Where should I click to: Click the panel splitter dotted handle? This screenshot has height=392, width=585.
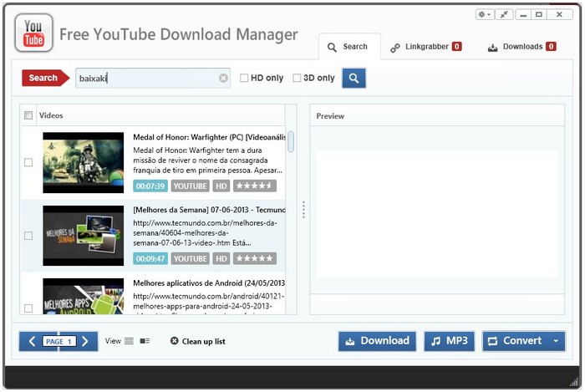click(303, 210)
